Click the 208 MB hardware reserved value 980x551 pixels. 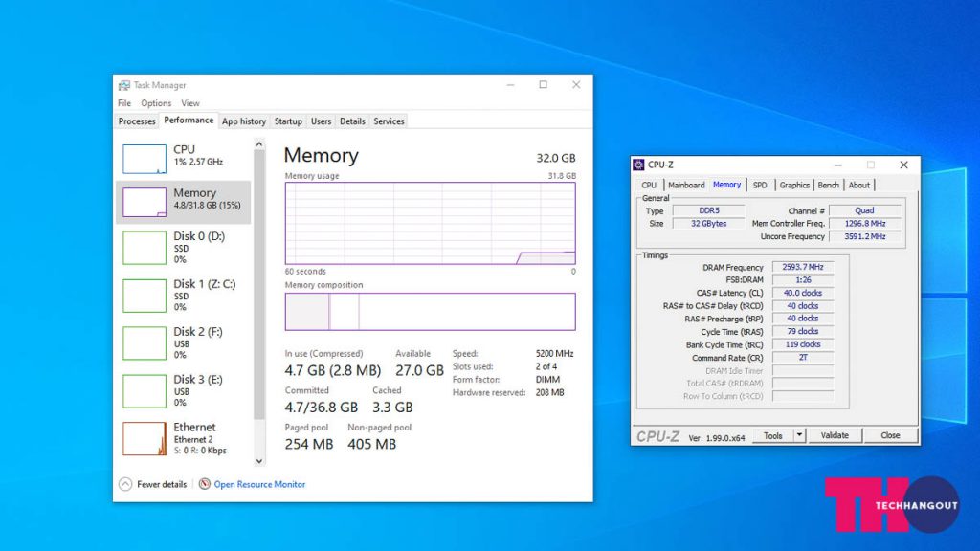[549, 392]
